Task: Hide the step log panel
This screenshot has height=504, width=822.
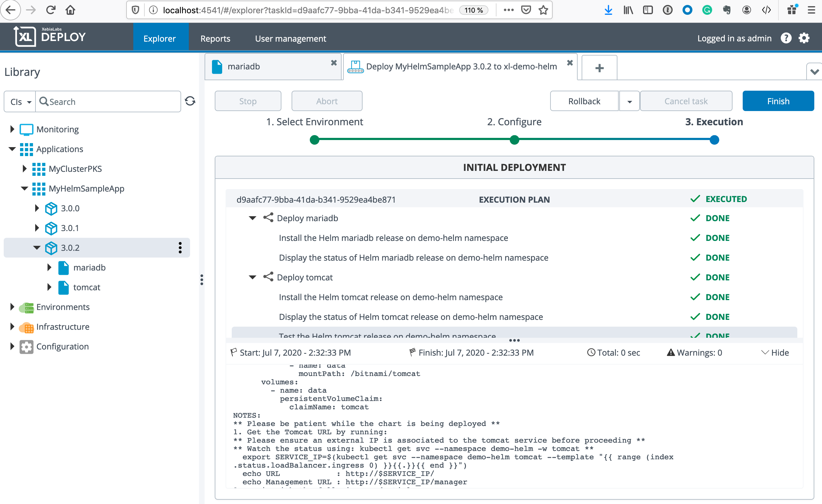Action: [775, 353]
